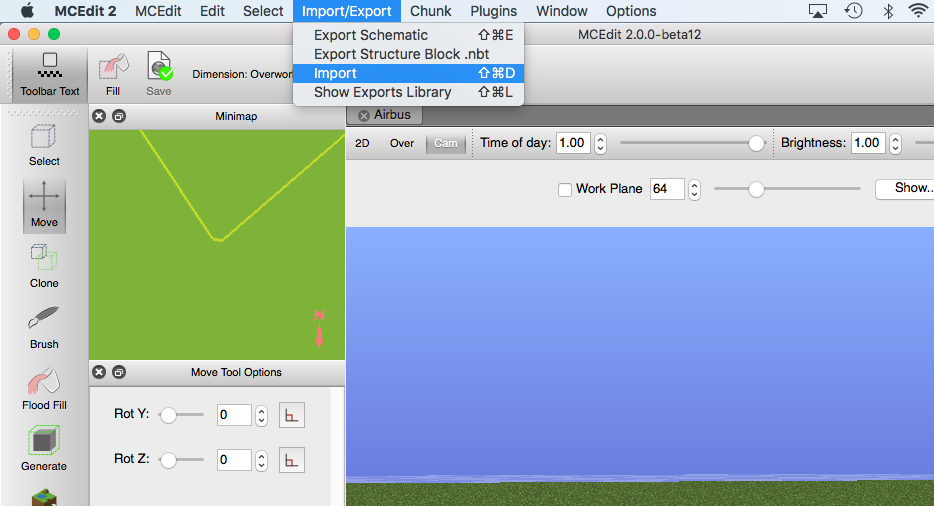The image size is (934, 506).
Task: Activate the Move tool
Action: tap(44, 206)
